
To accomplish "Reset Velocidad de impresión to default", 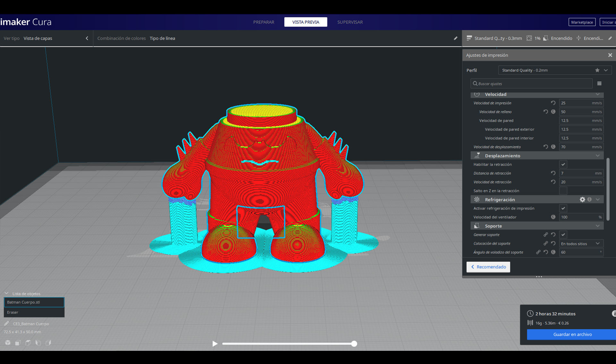I will pos(553,103).
